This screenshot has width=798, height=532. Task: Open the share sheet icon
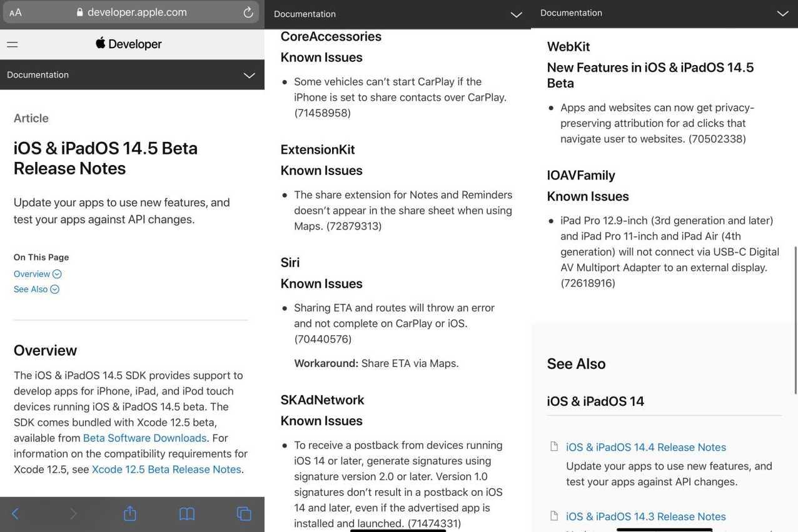pos(130,514)
